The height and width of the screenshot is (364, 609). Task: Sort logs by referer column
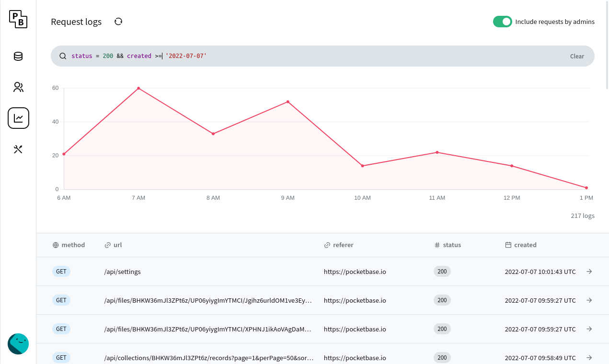pos(338,245)
